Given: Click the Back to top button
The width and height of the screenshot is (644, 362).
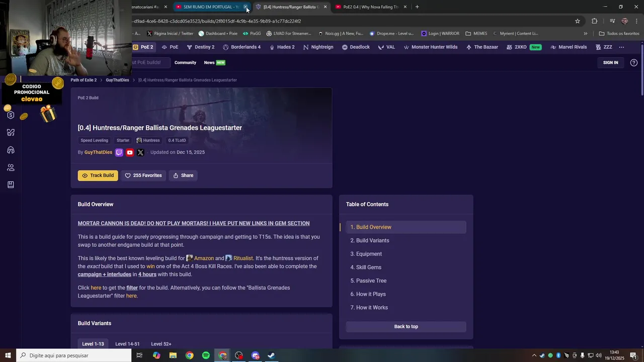Looking at the screenshot, I should click(x=406, y=326).
